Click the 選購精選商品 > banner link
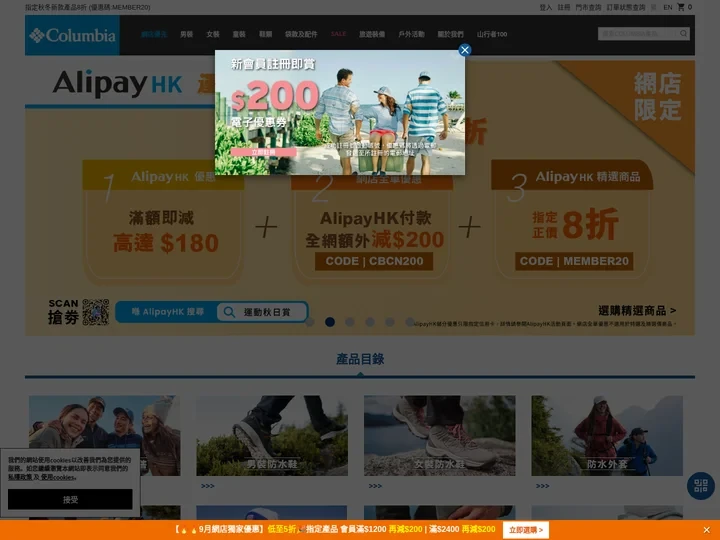The height and width of the screenshot is (540, 720). [x=637, y=311]
